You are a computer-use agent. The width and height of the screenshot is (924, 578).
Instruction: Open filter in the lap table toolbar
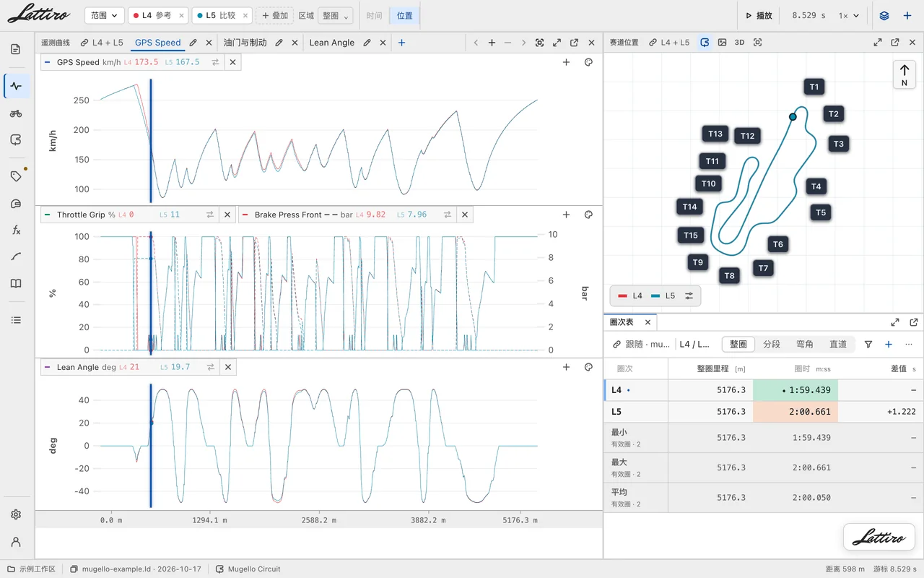tap(868, 345)
